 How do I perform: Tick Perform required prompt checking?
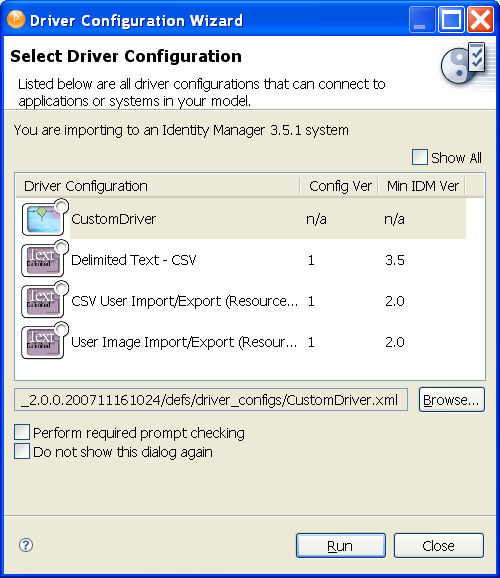(x=22, y=432)
